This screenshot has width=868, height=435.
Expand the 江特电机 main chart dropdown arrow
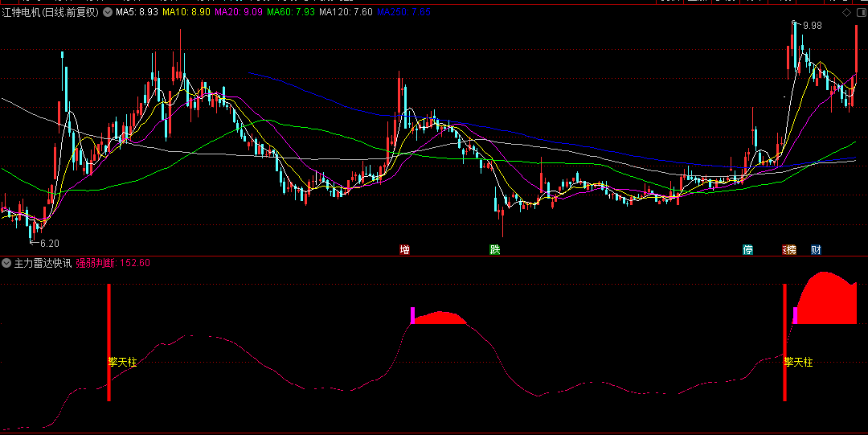coord(107,13)
